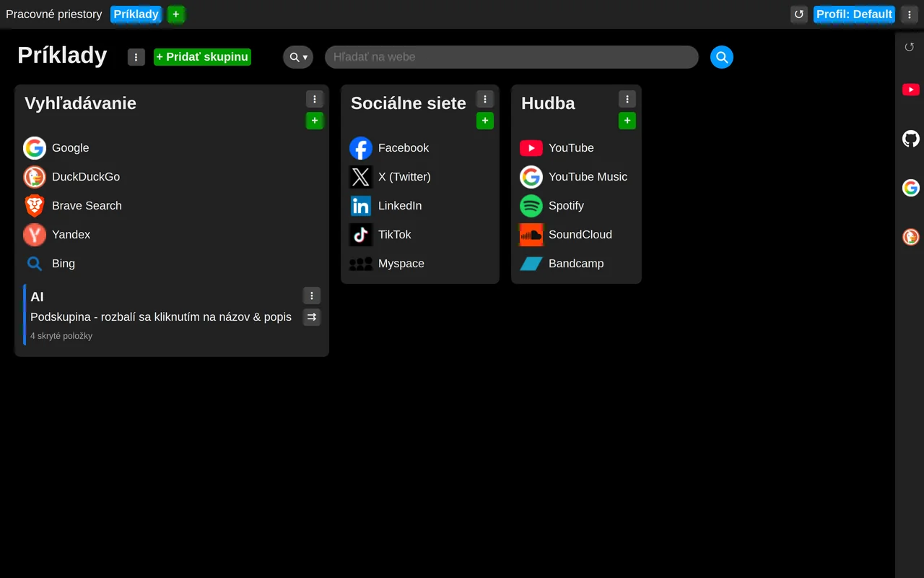Click the reload icon atop the right sidebar
The image size is (924, 578).
[910, 47]
